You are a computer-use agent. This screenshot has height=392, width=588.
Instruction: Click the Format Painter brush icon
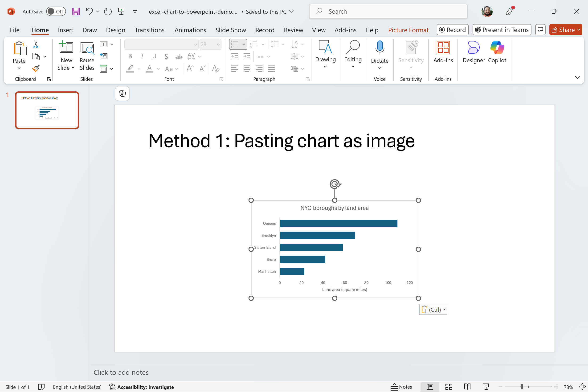[36, 69]
